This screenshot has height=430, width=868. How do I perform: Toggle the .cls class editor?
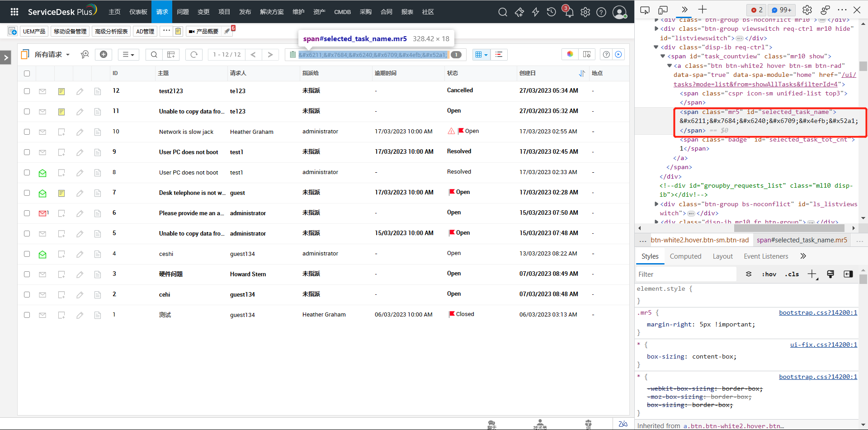792,274
